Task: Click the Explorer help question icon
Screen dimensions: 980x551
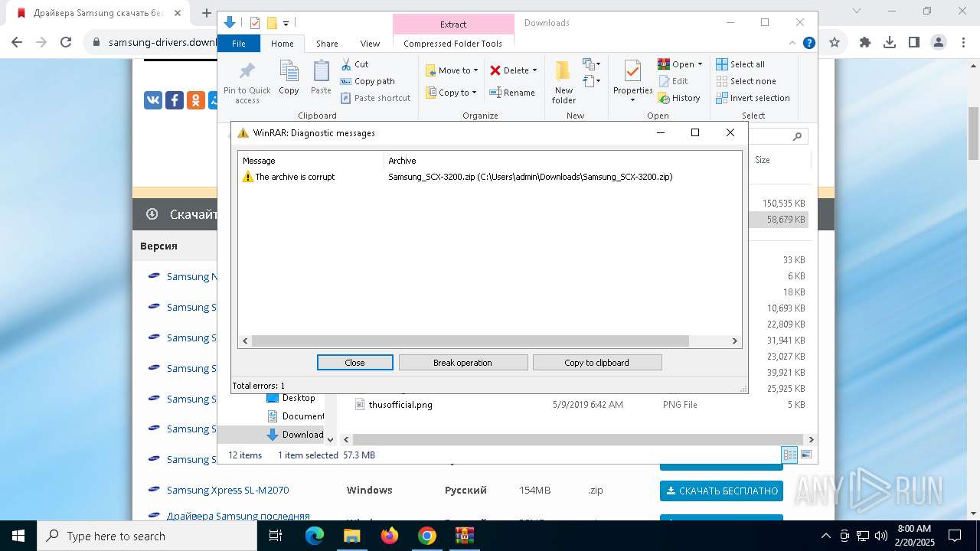Action: [808, 44]
